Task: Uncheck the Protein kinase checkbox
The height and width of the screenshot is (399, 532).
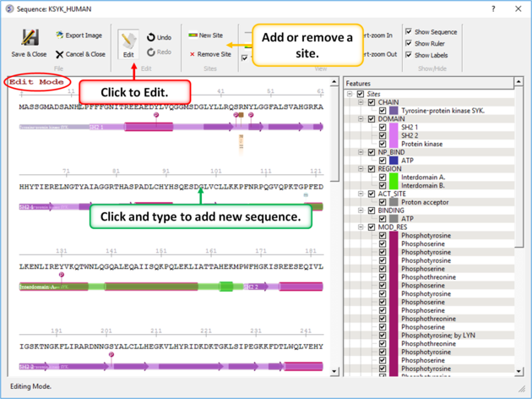Action: (383, 144)
